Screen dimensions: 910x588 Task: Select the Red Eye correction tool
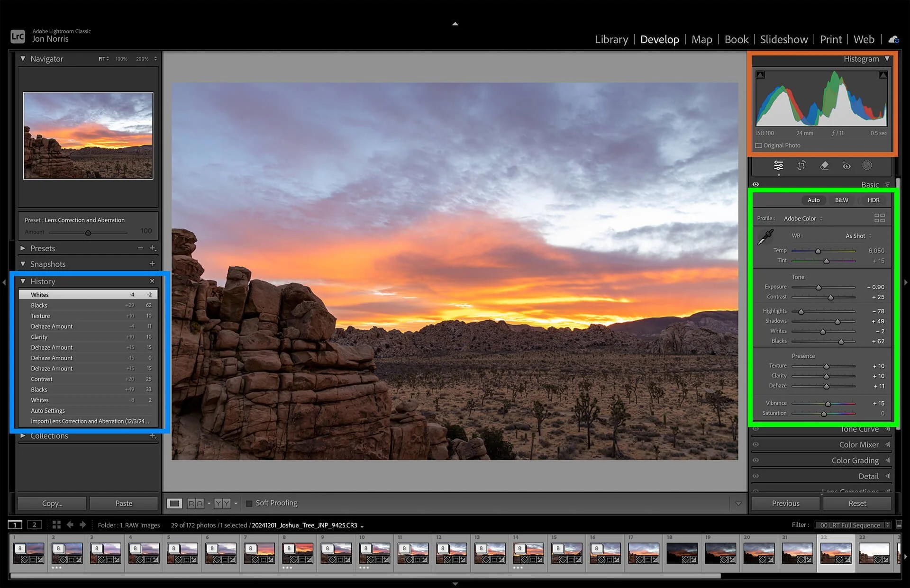(x=846, y=165)
